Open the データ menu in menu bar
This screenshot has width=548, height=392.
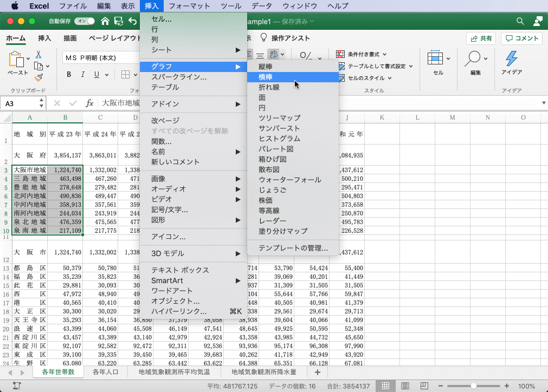261,6
